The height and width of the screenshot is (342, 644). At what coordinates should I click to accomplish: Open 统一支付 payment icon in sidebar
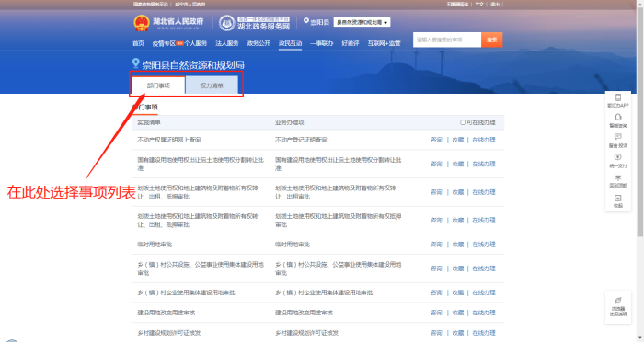(617, 157)
